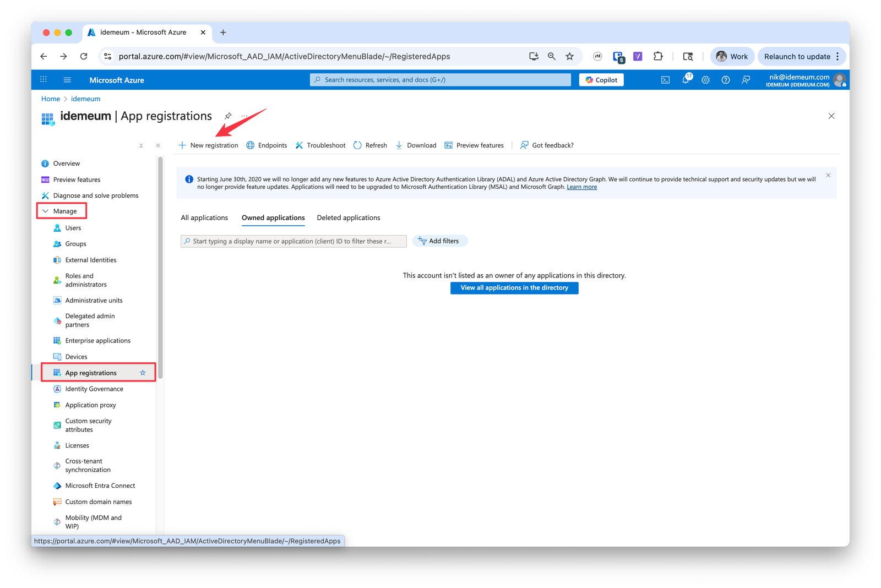The height and width of the screenshot is (588, 881).
Task: Open the nik@idemeum.com account menu
Action: [x=806, y=80]
